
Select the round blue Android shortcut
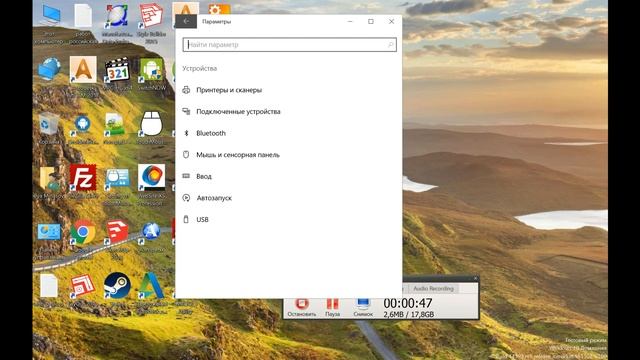83,127
